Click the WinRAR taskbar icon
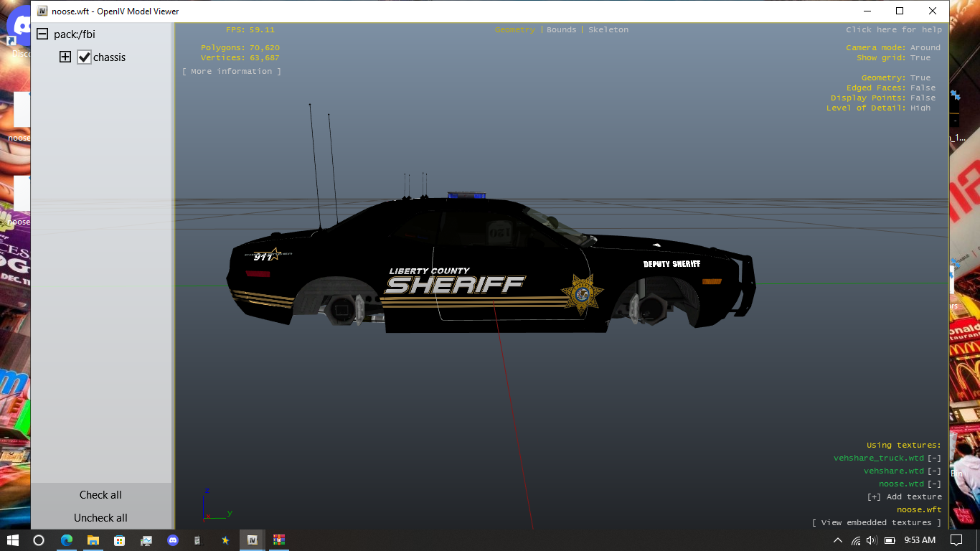The height and width of the screenshot is (551, 980). pyautogui.click(x=279, y=540)
